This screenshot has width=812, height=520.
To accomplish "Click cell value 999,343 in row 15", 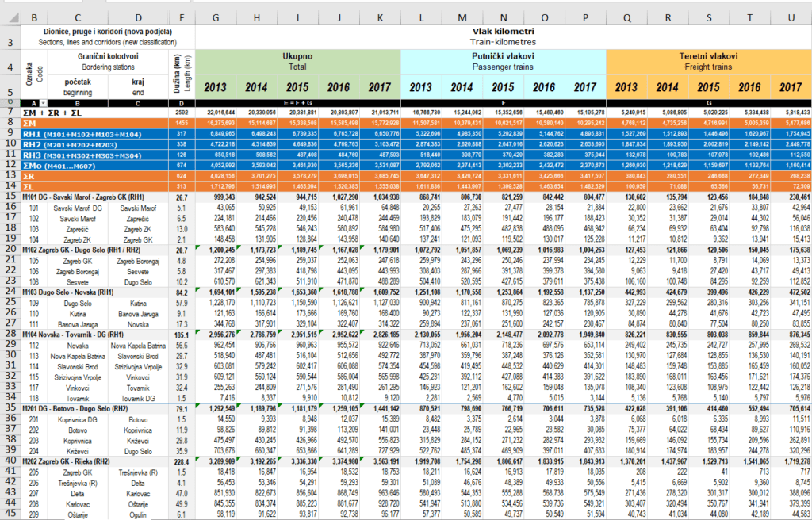I will pyautogui.click(x=216, y=197).
